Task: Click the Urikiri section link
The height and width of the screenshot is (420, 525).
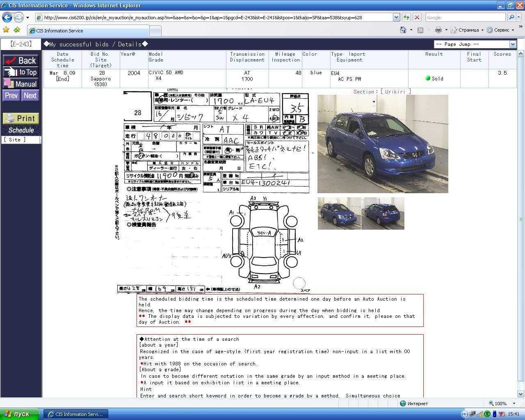Action: pyautogui.click(x=395, y=91)
